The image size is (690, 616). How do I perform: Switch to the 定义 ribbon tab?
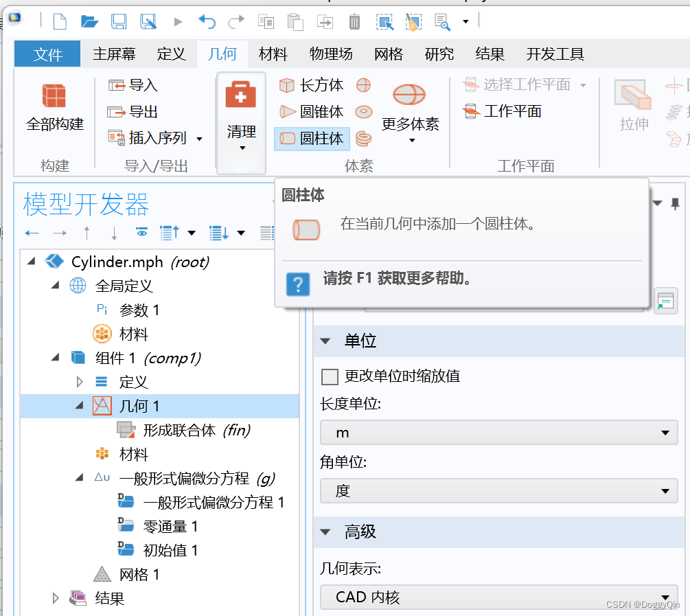click(x=171, y=54)
